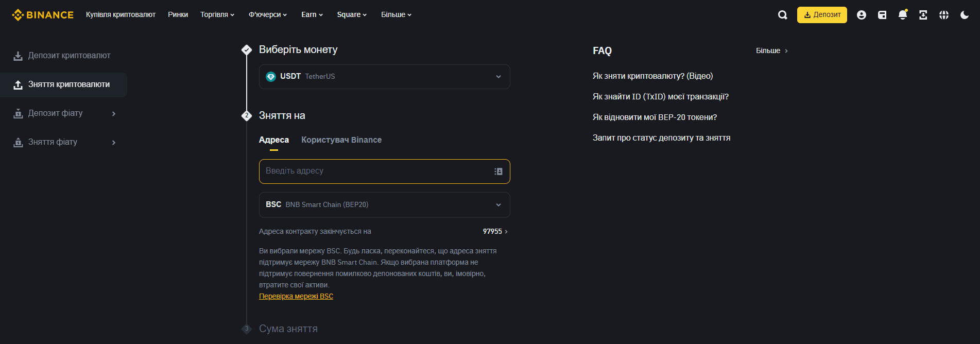
Task: Click the Виберіть монету heading
Action: tap(298, 50)
